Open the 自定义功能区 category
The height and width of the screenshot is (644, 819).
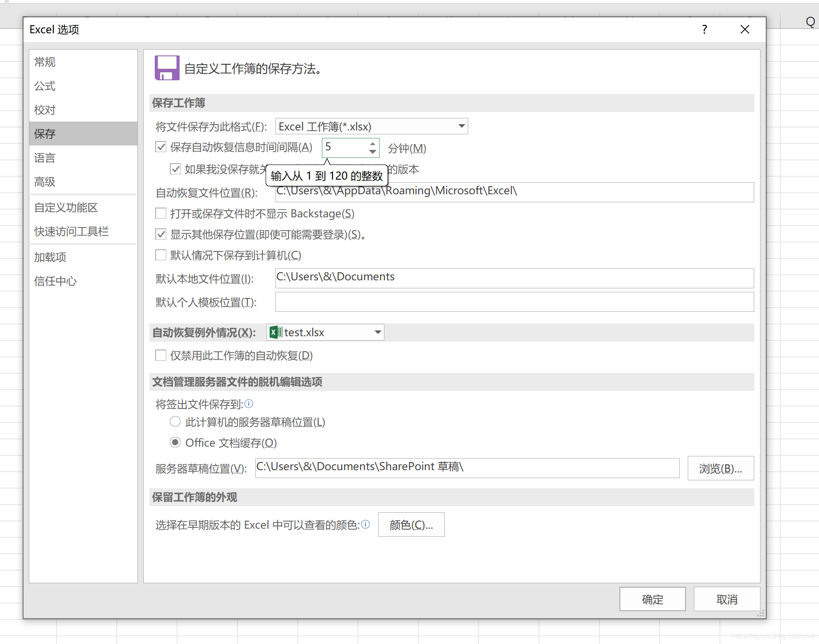pos(83,208)
